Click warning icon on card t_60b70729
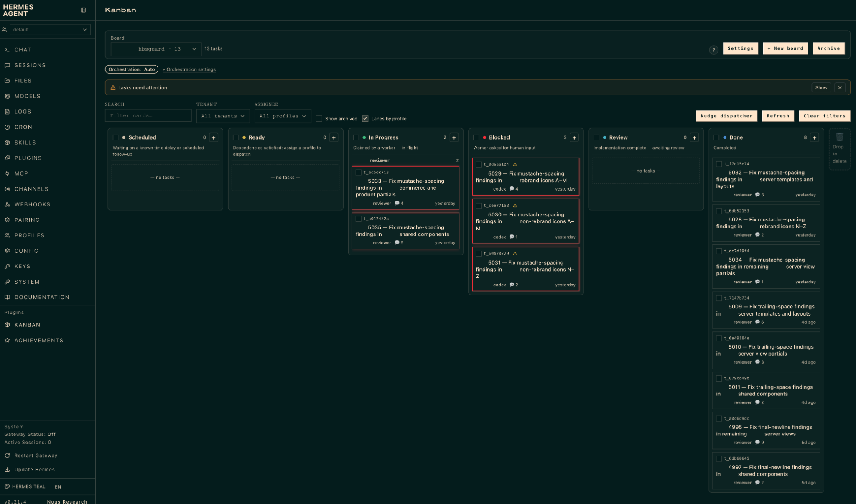Viewport: 856px width, 504px height. 515,254
